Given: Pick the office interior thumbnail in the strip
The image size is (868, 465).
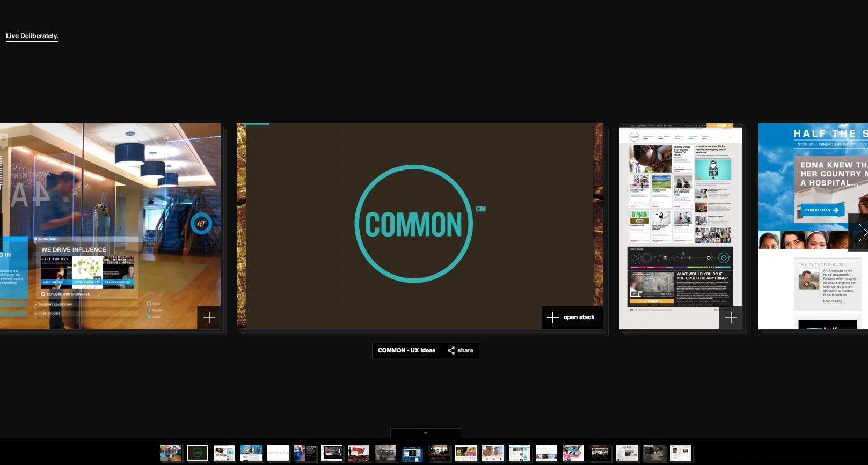Looking at the screenshot, I should pos(171,453).
